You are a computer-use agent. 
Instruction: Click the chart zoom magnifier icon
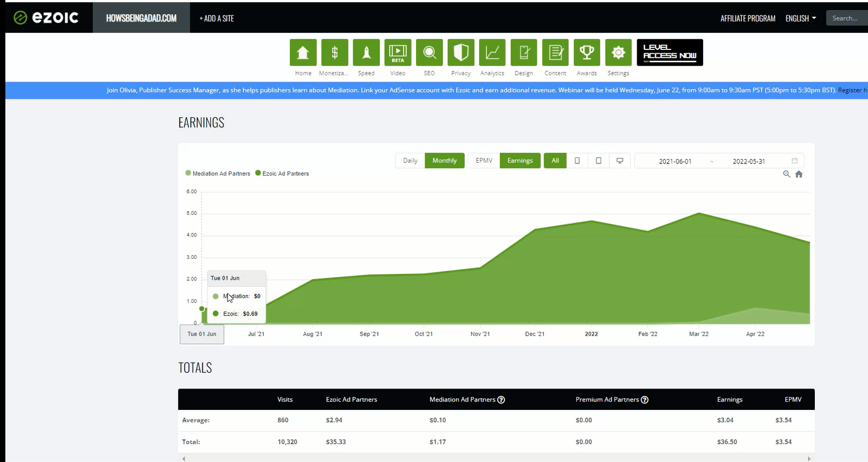click(x=786, y=174)
